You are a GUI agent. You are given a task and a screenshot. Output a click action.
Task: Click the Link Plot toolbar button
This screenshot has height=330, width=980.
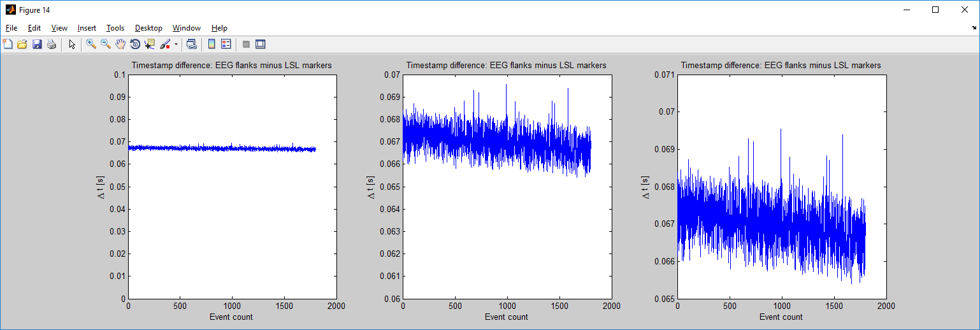(191, 44)
